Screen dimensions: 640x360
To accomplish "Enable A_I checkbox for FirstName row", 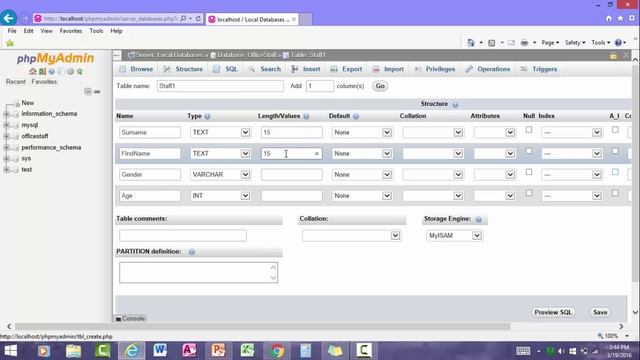I will [x=615, y=151].
